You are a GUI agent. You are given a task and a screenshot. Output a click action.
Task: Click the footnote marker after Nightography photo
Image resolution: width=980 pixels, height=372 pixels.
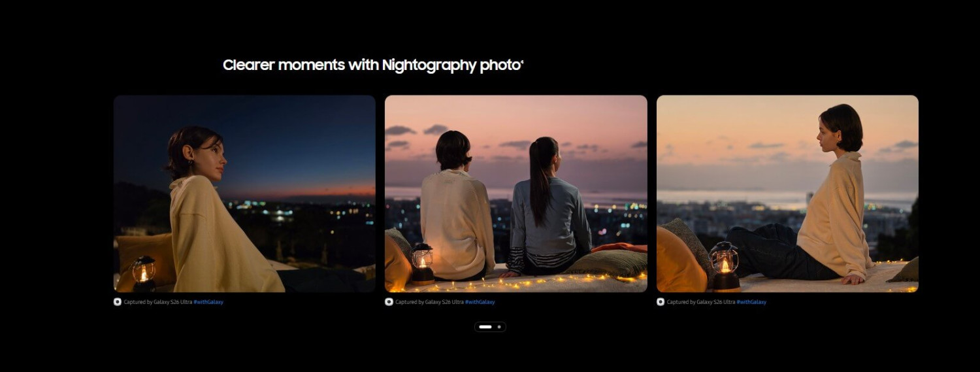(x=522, y=61)
